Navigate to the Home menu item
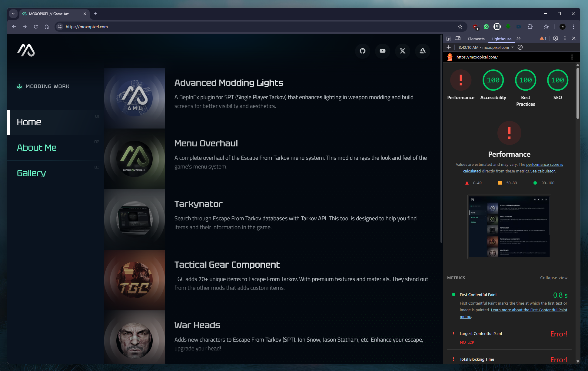 (x=56, y=122)
